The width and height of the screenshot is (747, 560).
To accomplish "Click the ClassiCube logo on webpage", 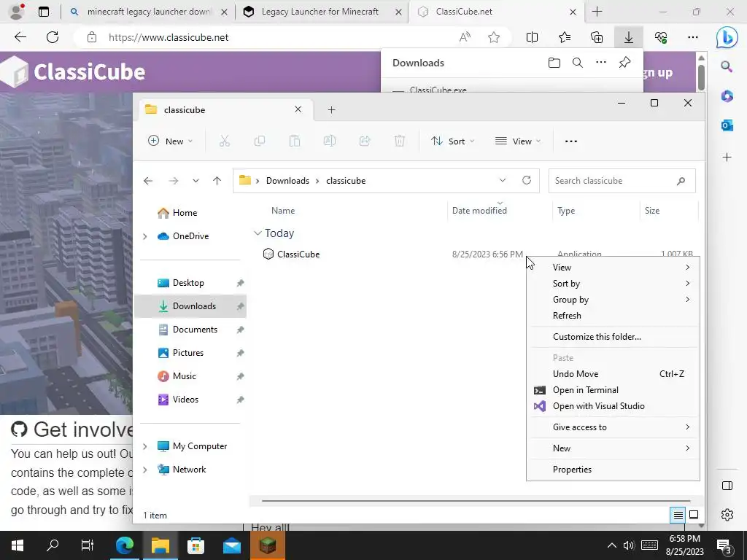I will [x=74, y=72].
